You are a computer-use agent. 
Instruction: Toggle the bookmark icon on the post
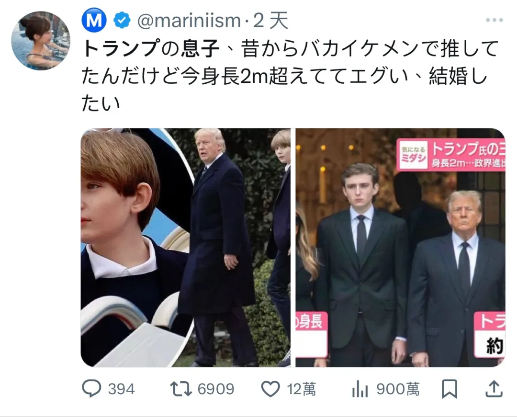coord(449,389)
